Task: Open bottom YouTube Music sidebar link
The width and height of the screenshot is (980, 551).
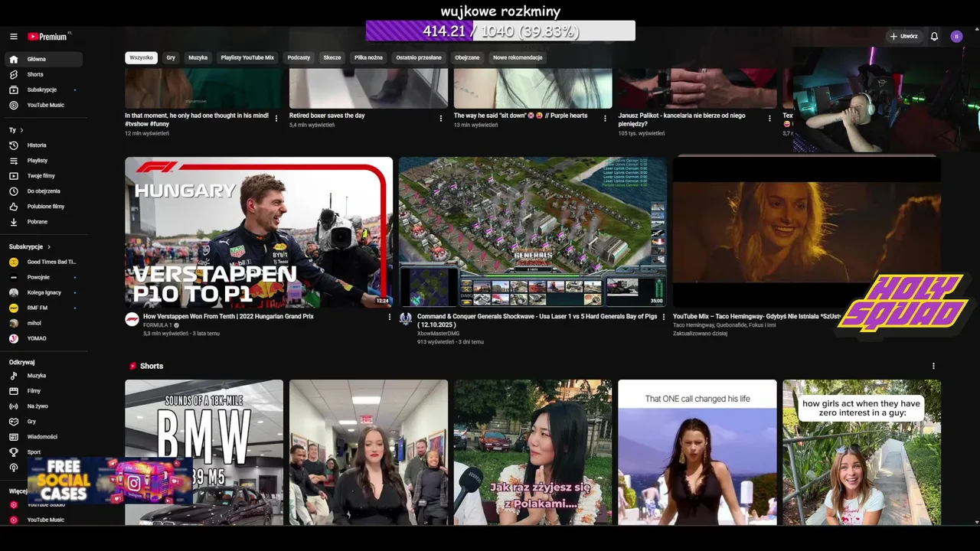Action: [x=43, y=520]
